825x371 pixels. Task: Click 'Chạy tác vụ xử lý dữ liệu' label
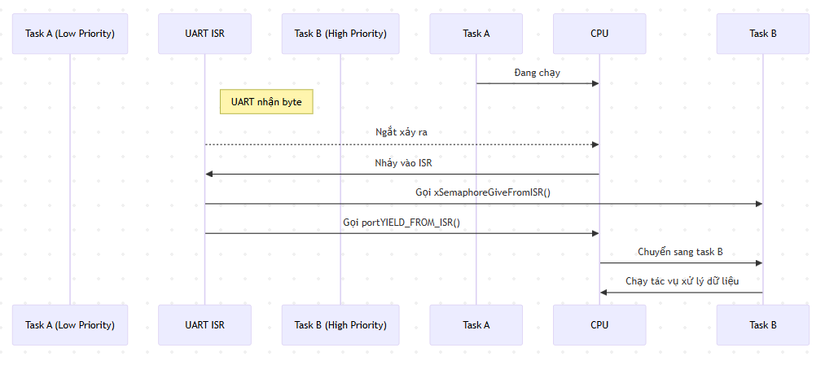pos(682,282)
